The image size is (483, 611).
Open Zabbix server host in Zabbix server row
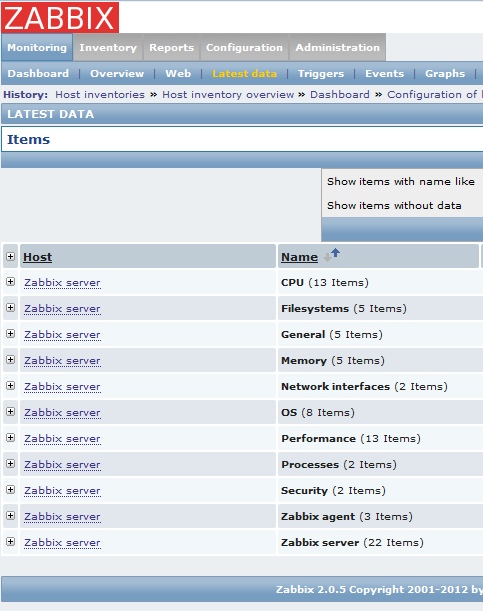coord(62,543)
